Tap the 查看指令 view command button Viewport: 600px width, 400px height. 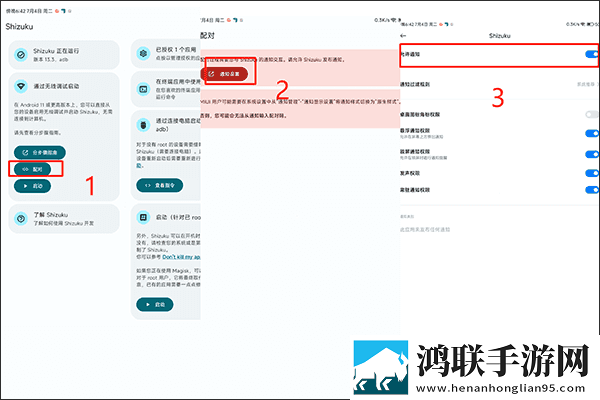(160, 185)
